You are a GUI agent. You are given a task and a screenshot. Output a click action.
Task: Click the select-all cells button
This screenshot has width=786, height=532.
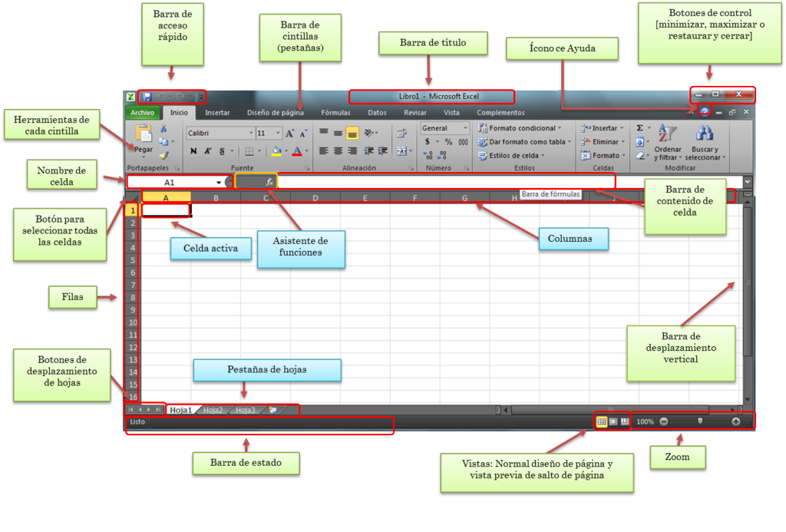point(135,199)
